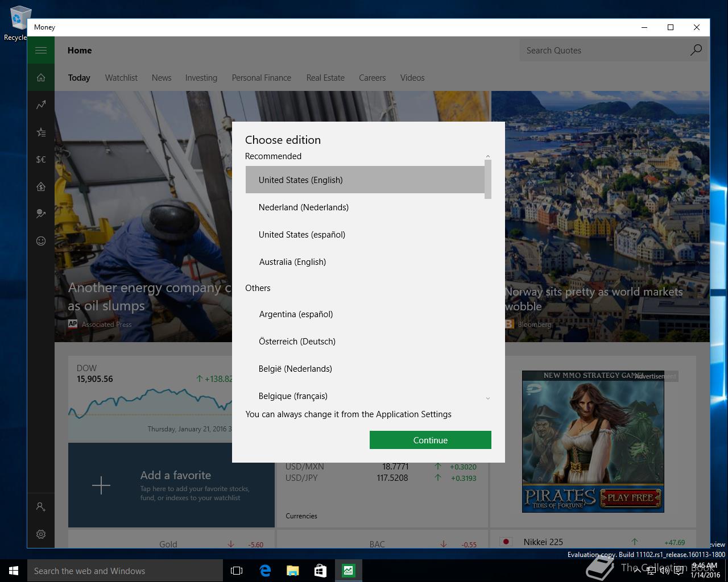728x582 pixels.
Task: Switch to the Videos tab
Action: point(412,78)
